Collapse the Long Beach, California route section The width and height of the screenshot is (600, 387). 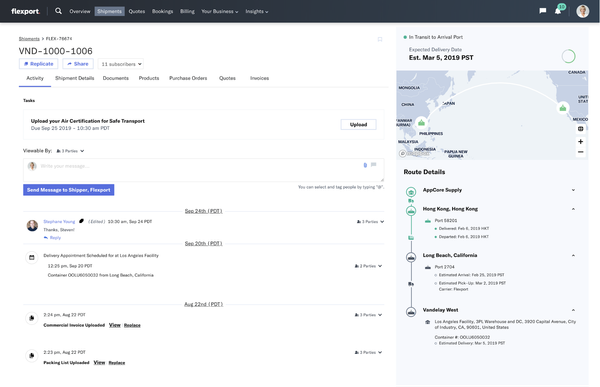573,255
